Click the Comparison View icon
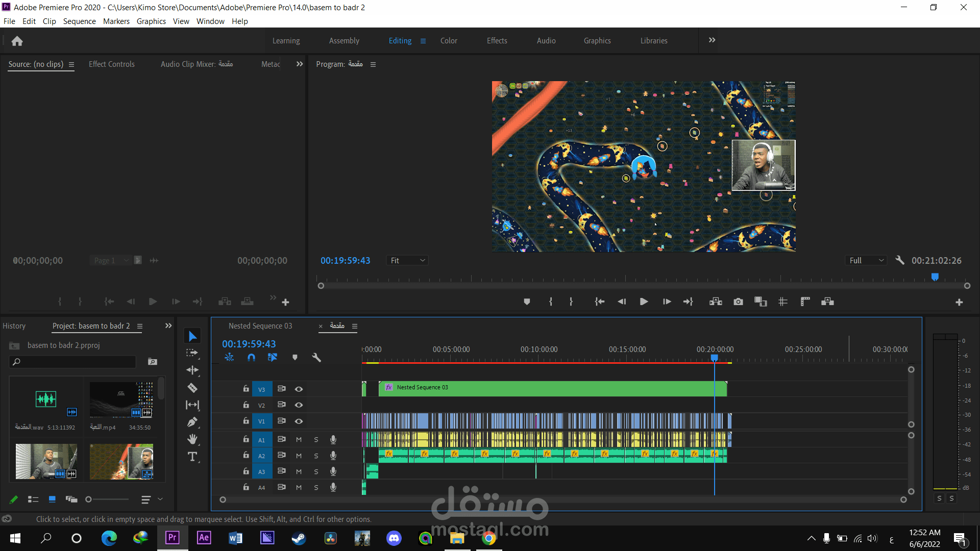980x551 pixels. pos(761,302)
